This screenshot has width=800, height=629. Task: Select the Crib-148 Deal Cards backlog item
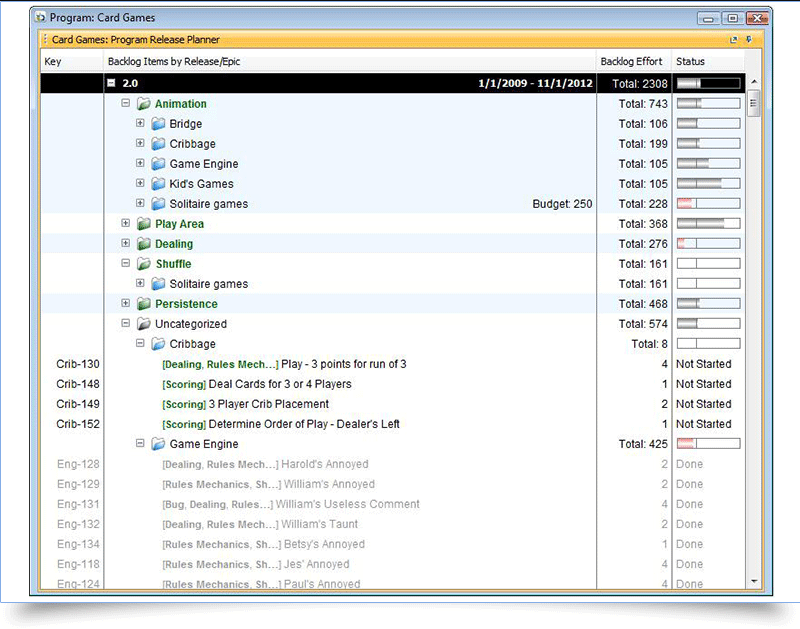coord(279,384)
